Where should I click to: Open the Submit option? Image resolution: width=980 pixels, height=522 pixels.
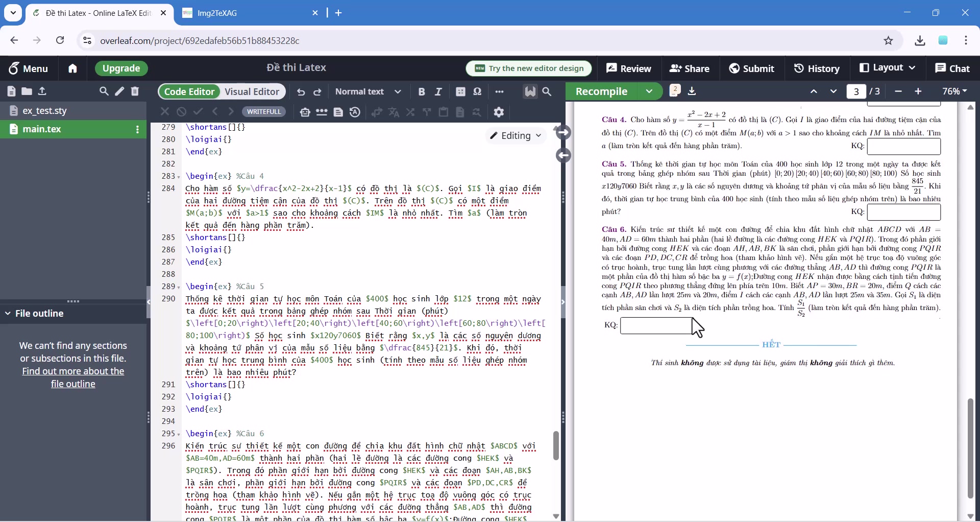click(752, 68)
